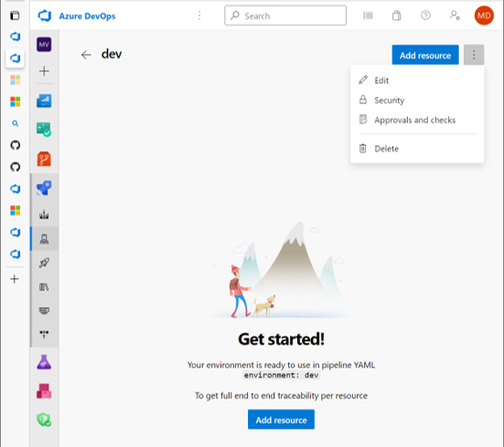Switch to the pastel grid icon browser tab
Viewport: 504px width, 447px height.
15,80
